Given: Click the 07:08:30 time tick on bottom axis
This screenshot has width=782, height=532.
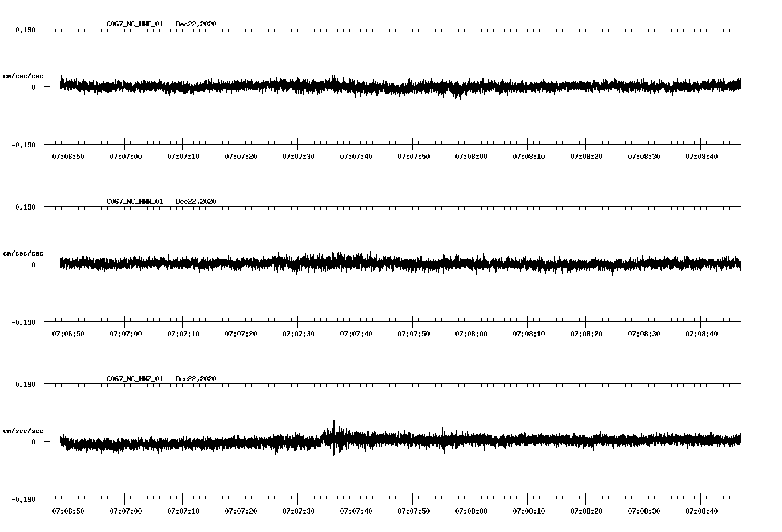Looking at the screenshot, I should (x=643, y=510).
